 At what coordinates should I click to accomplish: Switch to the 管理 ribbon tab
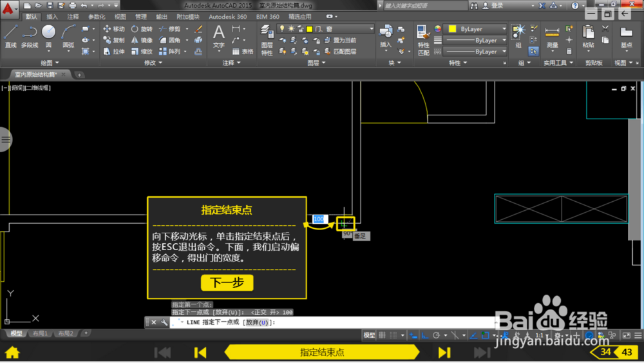click(141, 17)
